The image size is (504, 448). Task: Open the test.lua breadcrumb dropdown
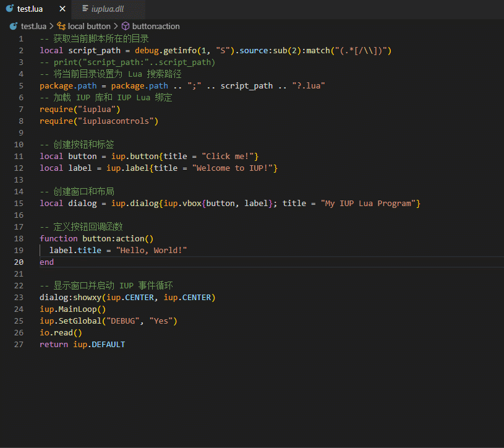pos(33,26)
